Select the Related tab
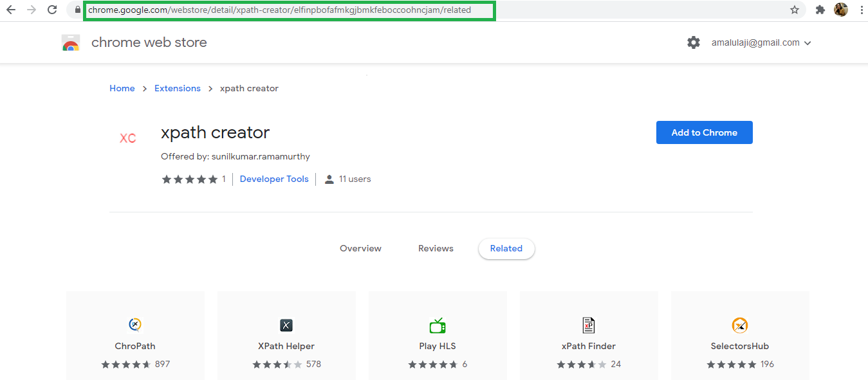The width and height of the screenshot is (868, 380). click(x=506, y=249)
